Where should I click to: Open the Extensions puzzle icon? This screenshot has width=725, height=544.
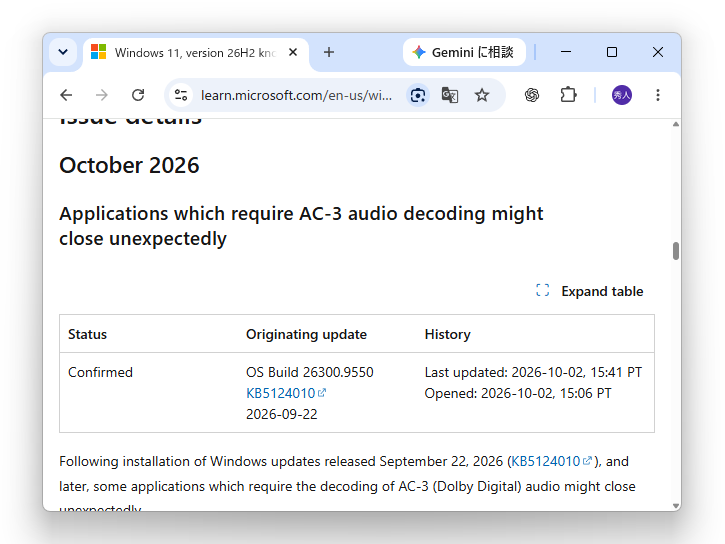point(568,95)
